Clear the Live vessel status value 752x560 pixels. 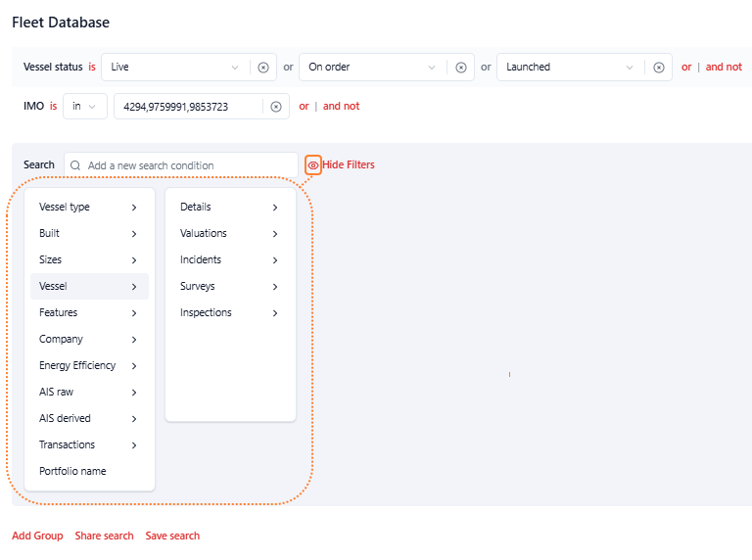[x=263, y=68]
